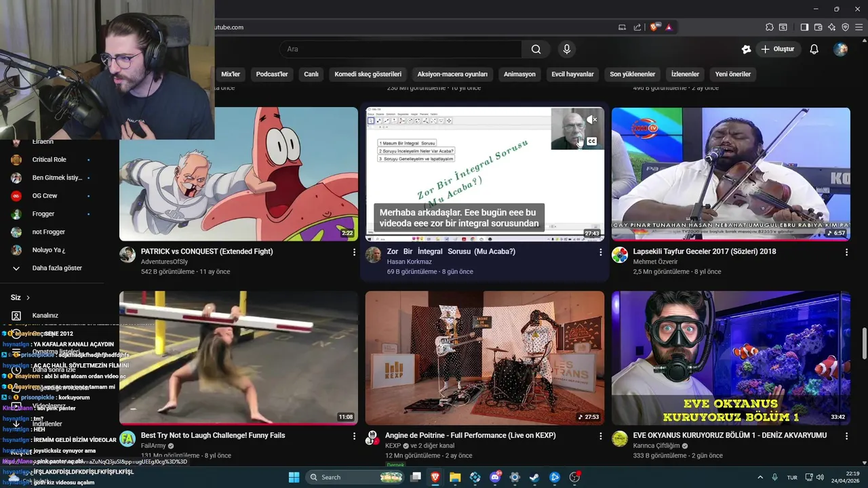Open the YouTube notifications bell

pos(814,49)
